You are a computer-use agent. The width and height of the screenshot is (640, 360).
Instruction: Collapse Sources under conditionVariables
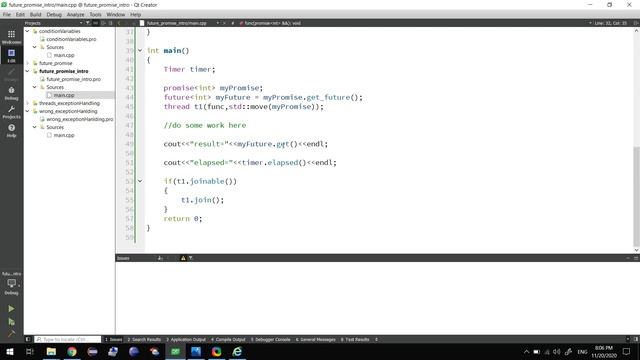[x=35, y=47]
